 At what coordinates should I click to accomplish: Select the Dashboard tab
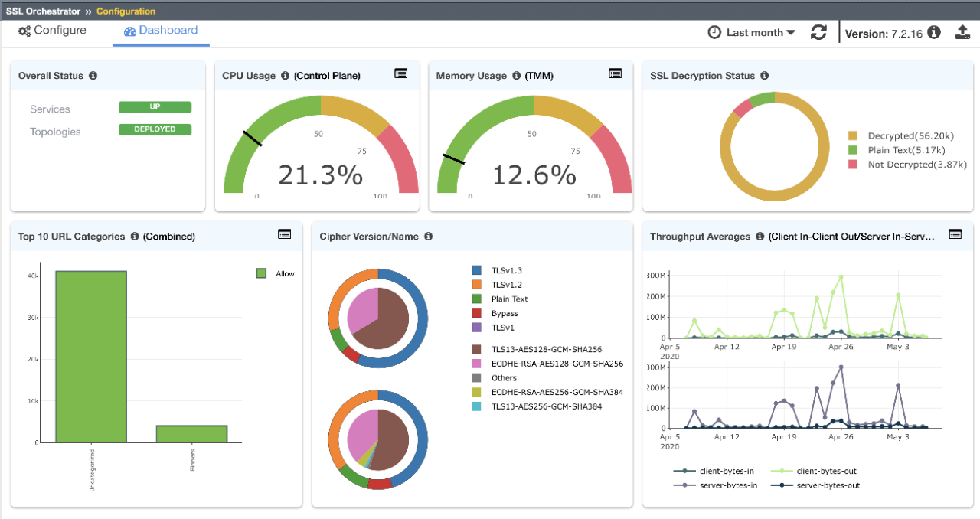point(161,31)
